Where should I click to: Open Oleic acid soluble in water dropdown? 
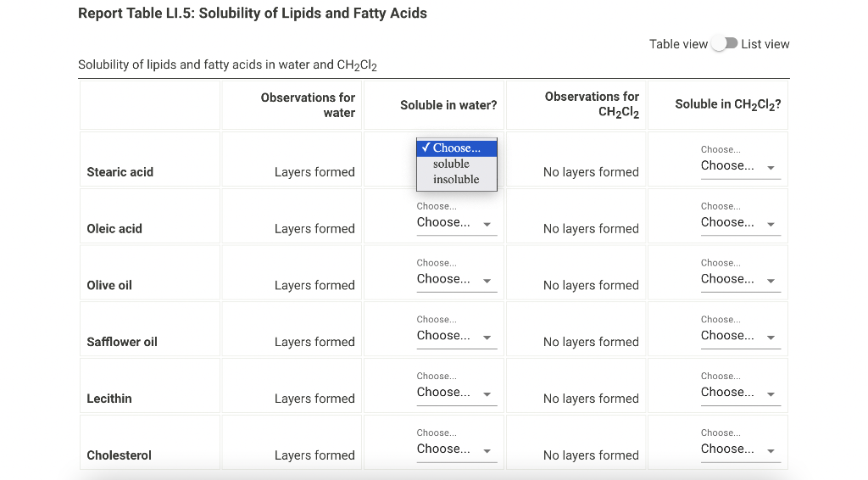coord(457,222)
